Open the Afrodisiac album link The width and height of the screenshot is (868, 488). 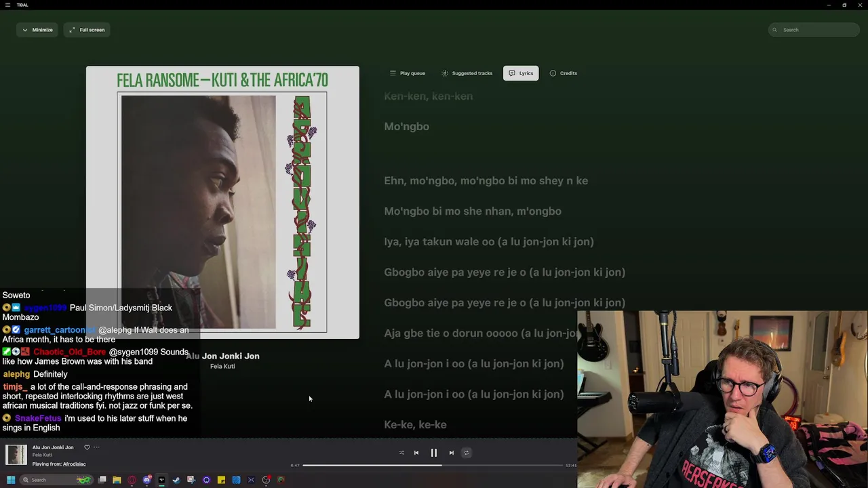point(74,464)
